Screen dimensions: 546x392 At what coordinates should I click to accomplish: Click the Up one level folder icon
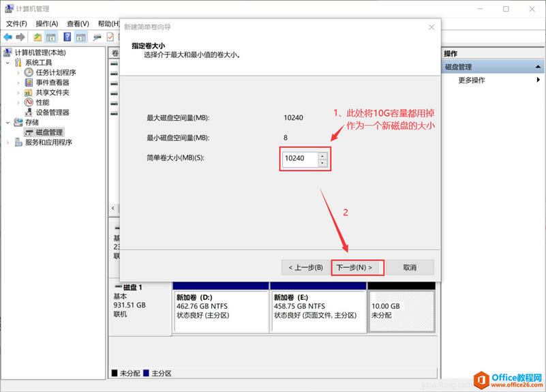pos(37,37)
